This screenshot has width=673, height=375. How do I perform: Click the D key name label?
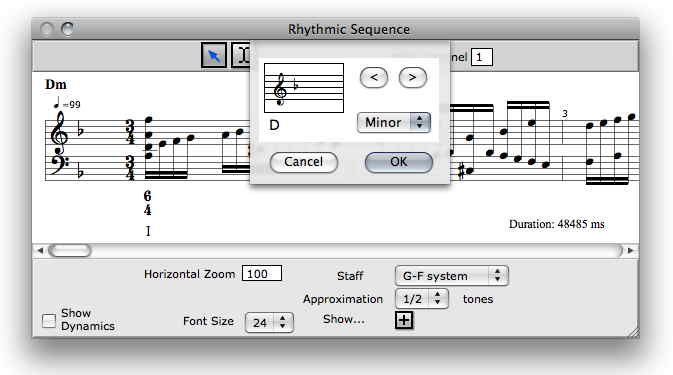click(x=274, y=125)
